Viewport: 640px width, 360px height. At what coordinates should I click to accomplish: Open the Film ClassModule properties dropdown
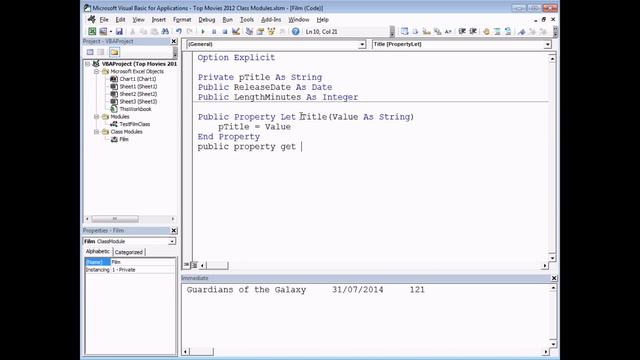(172, 241)
